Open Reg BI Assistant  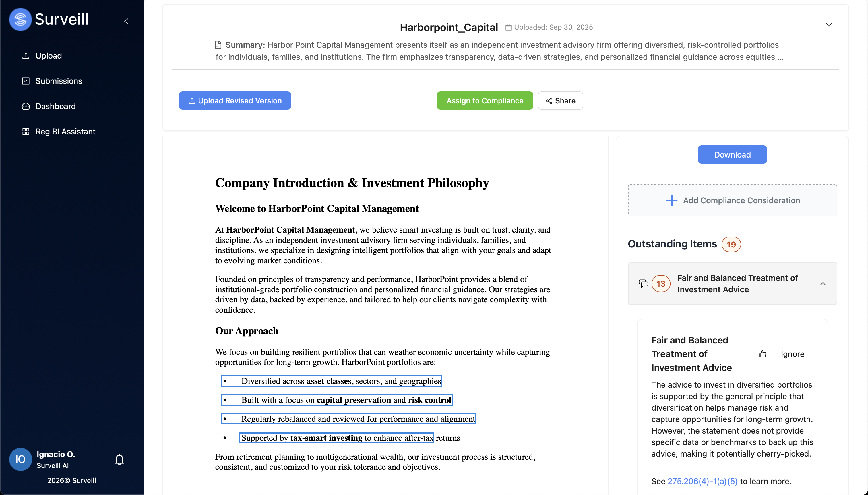click(x=65, y=132)
